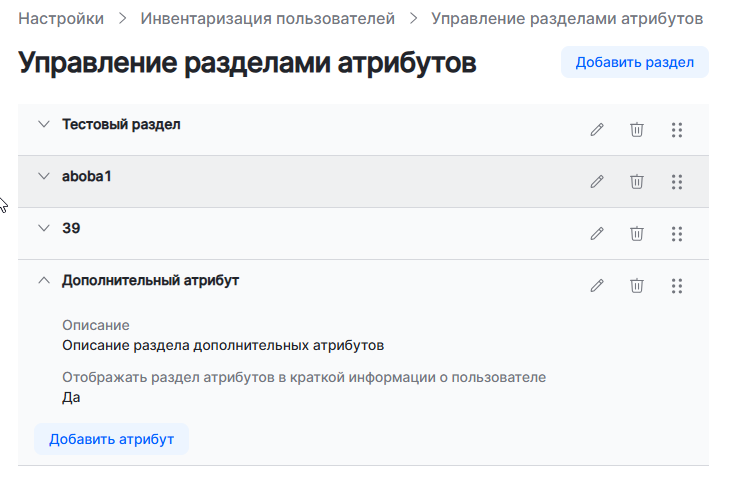Edit the aboba1 section

[x=597, y=181]
